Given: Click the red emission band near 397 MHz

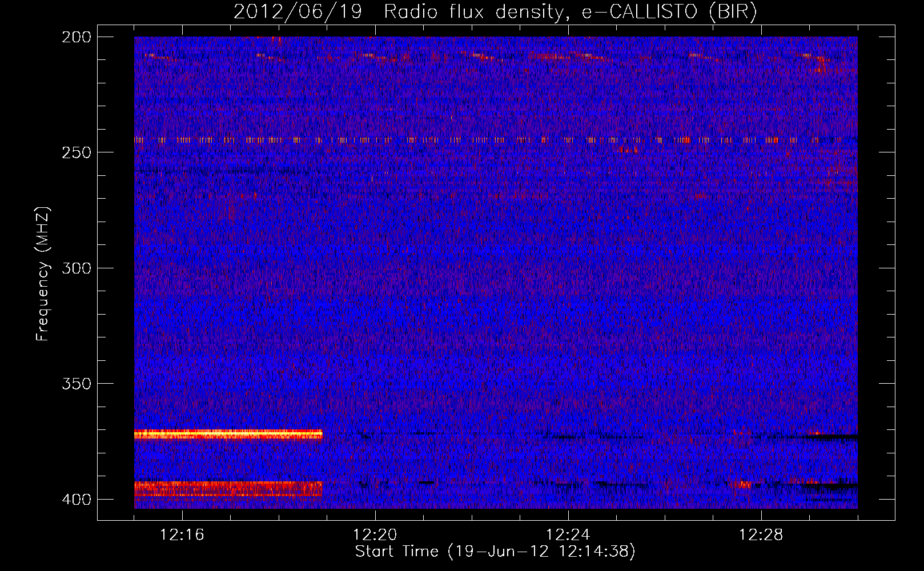Looking at the screenshot, I should pyautogui.click(x=228, y=489).
